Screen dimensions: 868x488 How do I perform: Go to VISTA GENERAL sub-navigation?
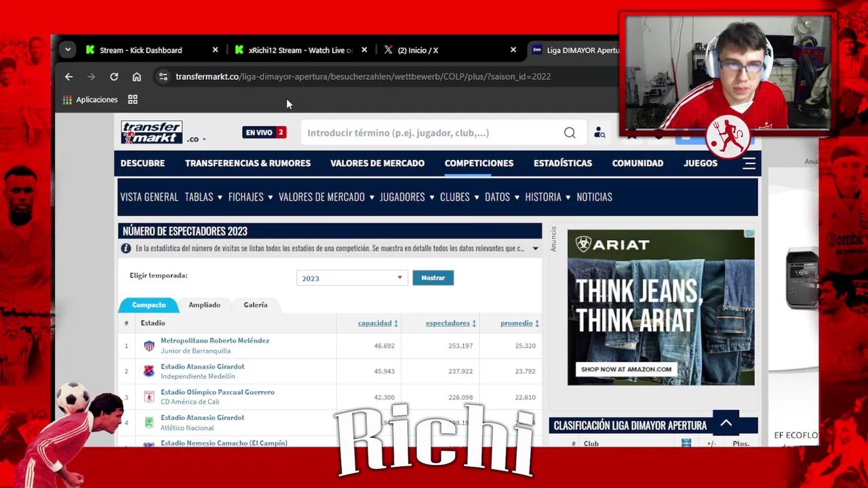[149, 197]
